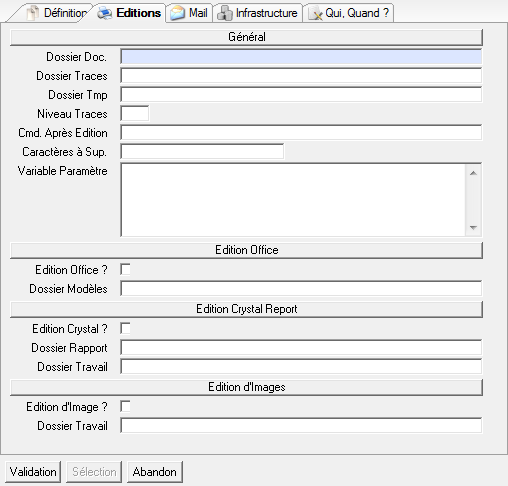
Task: Open the Infrastructure tab
Action: click(258, 13)
